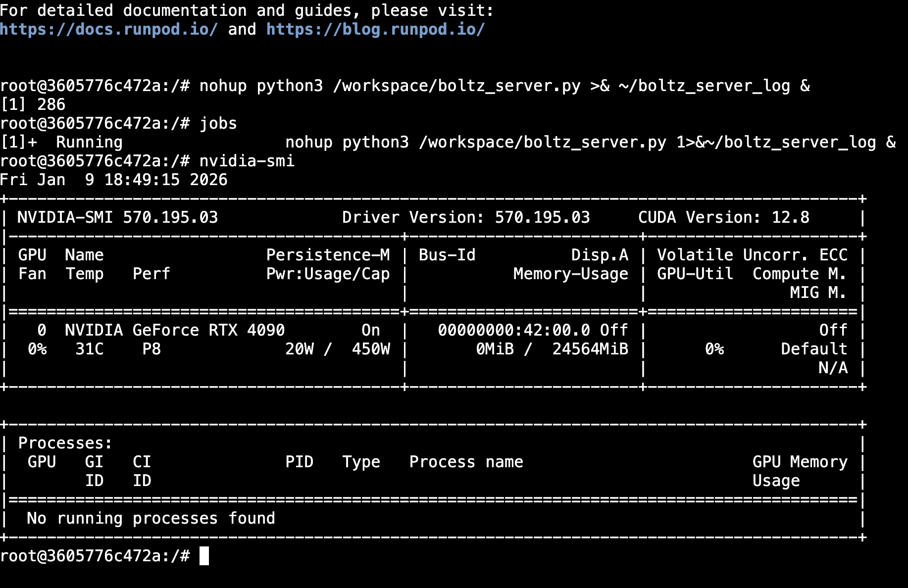Open the blog.runpod.io link
908x588 pixels.
pyautogui.click(x=375, y=30)
